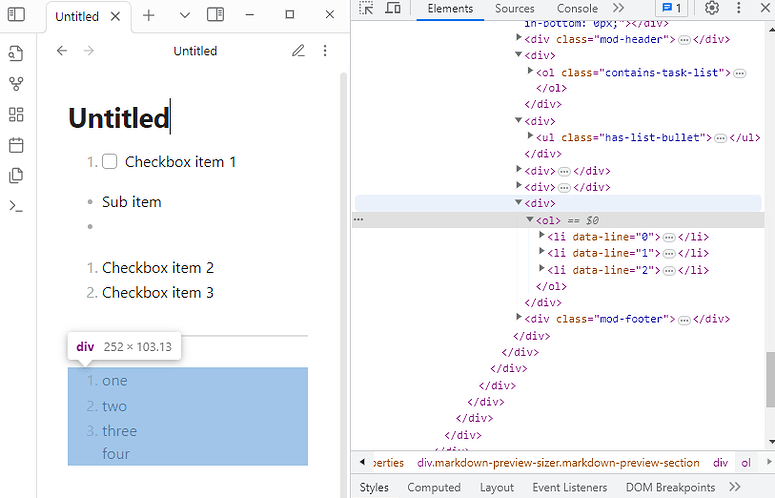Click the "Checkbox item 2" list line

click(x=158, y=268)
